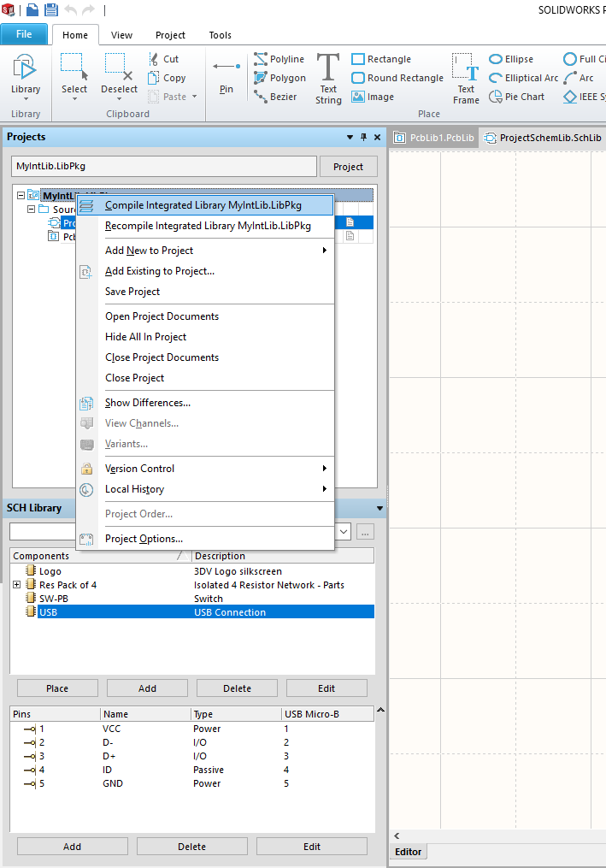Copy the selection
Screen dimensions: 606x868
click(168, 78)
